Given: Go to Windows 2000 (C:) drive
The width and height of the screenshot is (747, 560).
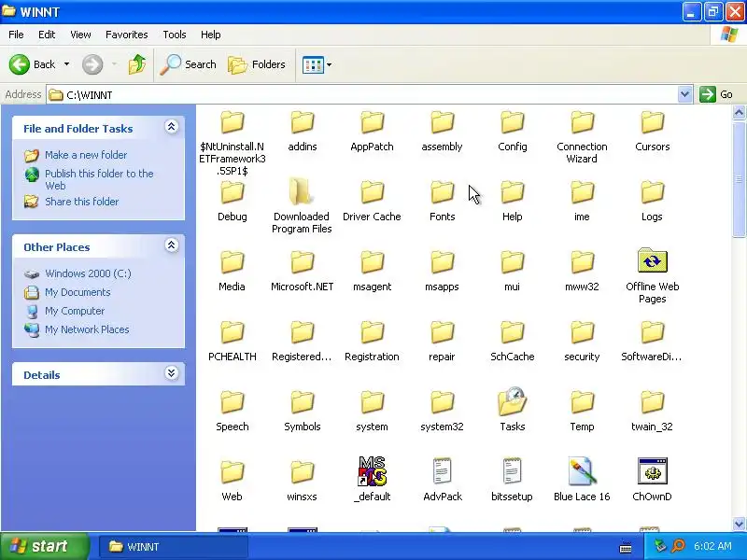Looking at the screenshot, I should click(x=88, y=273).
